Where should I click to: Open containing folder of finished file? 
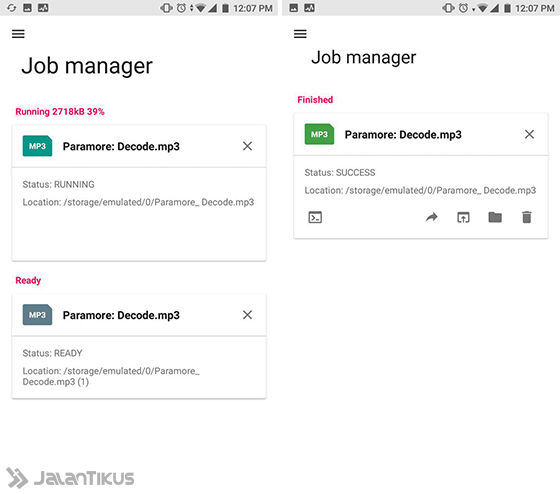[495, 217]
